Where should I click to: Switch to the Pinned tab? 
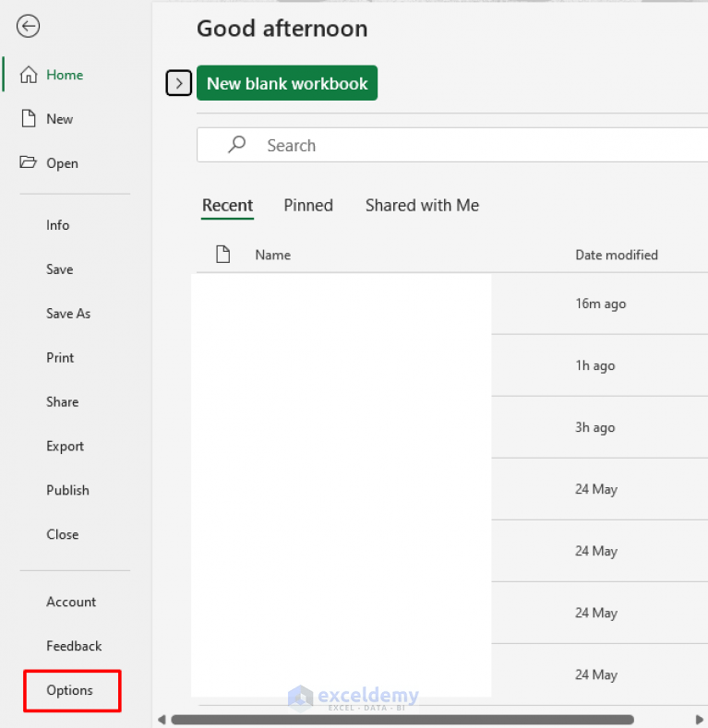click(x=308, y=205)
